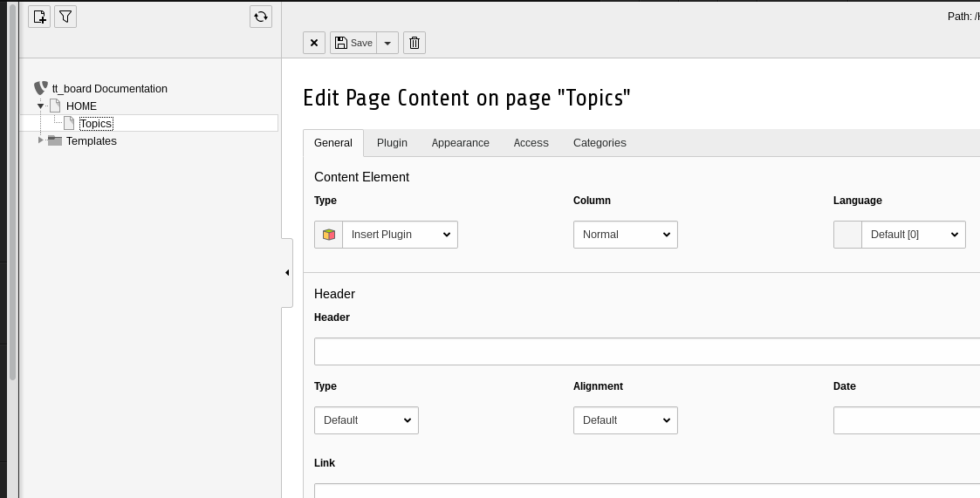Select the Topics page in tree
Screen dimensions: 980x498
click(x=96, y=124)
